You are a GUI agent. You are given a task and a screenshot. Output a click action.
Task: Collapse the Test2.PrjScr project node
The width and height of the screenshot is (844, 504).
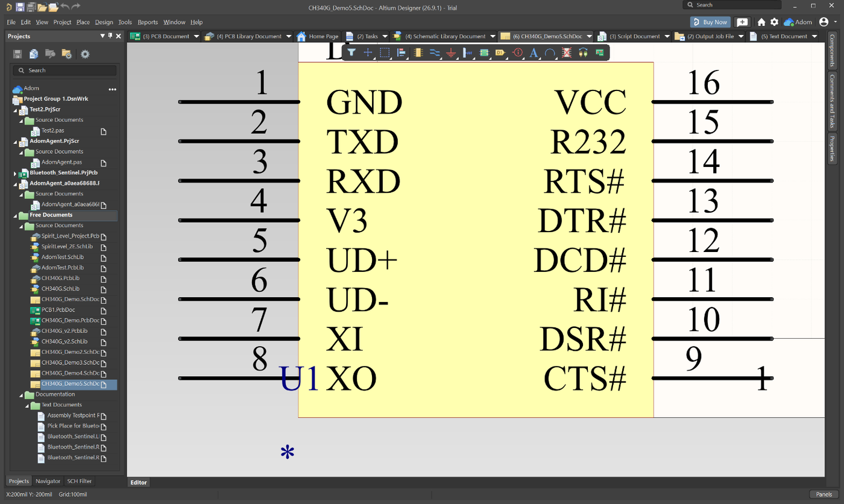(15, 110)
